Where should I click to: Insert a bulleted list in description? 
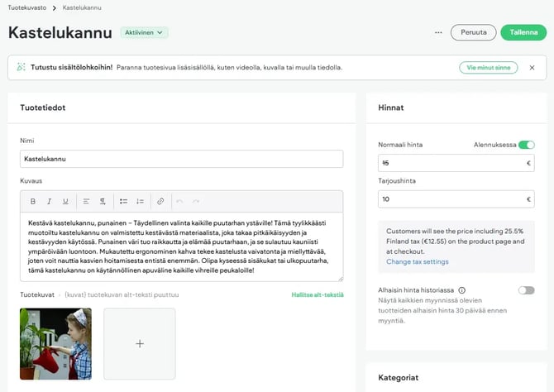click(x=123, y=201)
